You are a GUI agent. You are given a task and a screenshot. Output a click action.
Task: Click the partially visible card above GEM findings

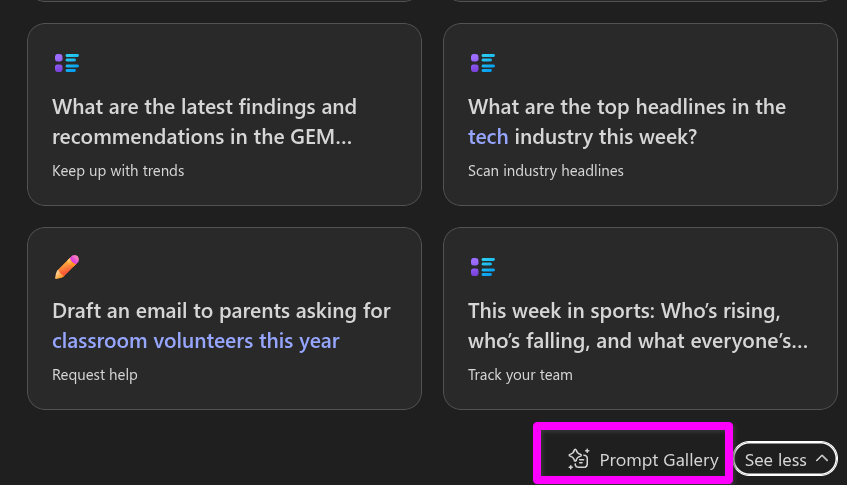coord(224,1)
